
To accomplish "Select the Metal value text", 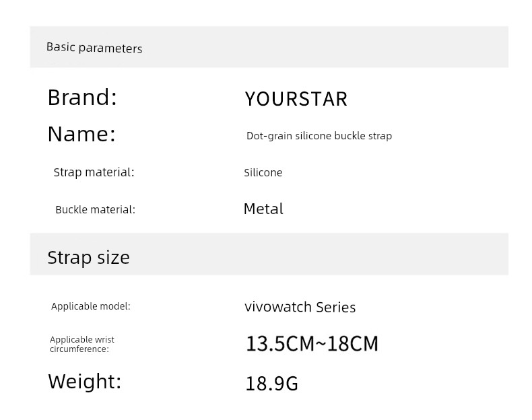I will tap(263, 209).
